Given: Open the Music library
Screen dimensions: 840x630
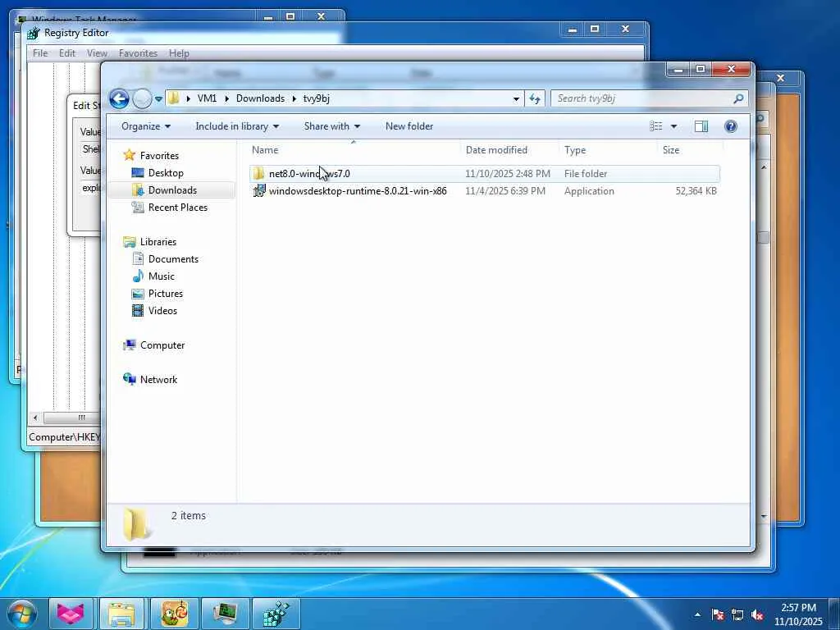Looking at the screenshot, I should click(162, 276).
